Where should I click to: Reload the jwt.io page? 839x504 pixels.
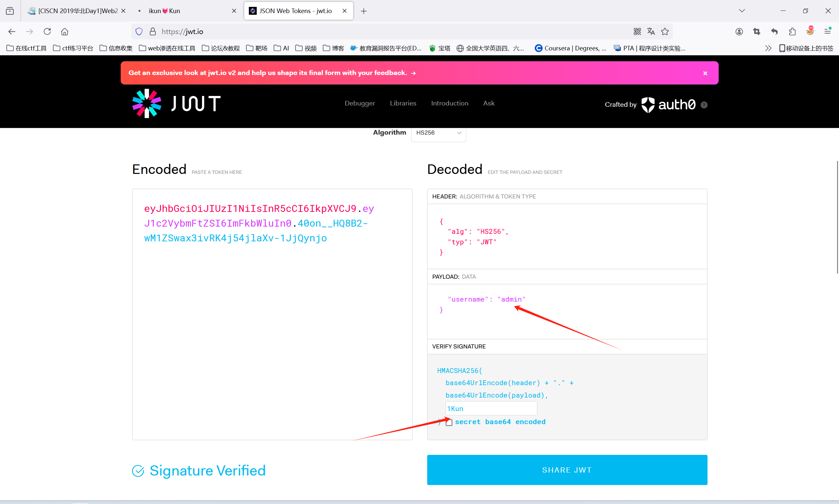47,31
